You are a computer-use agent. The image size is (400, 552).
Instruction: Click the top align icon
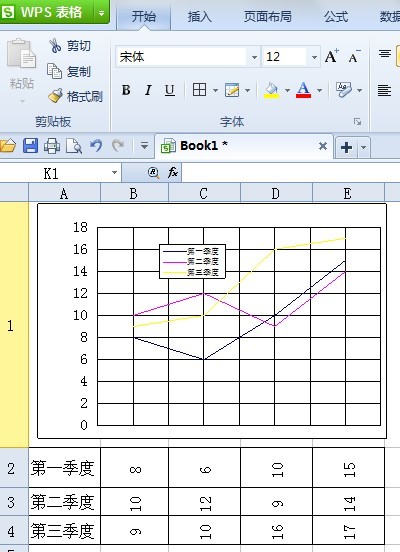385,54
